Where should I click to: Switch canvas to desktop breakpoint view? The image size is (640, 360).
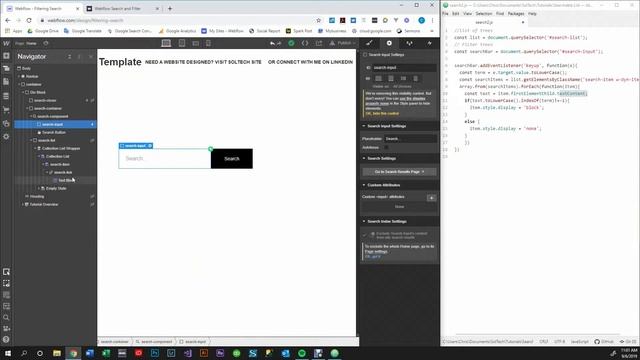[166, 43]
